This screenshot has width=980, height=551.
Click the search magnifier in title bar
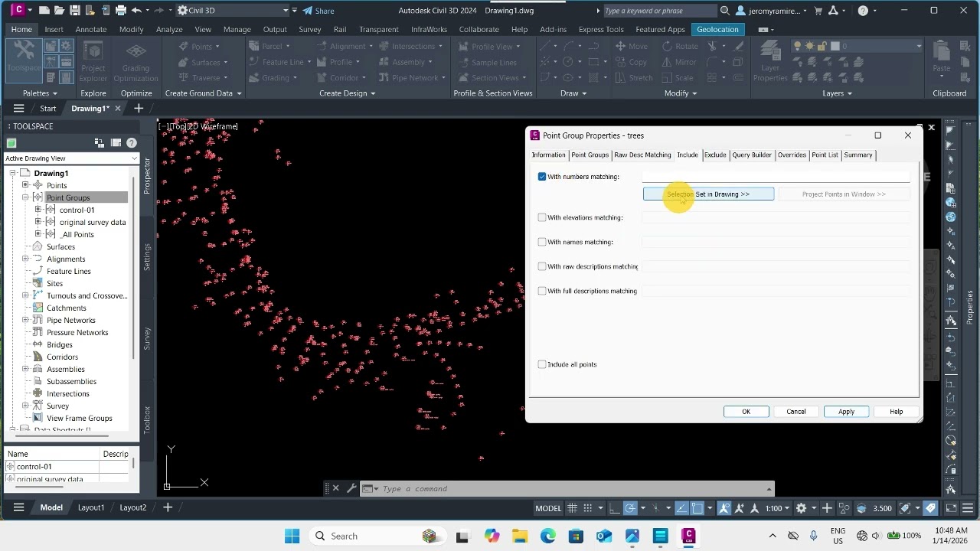[x=725, y=11]
